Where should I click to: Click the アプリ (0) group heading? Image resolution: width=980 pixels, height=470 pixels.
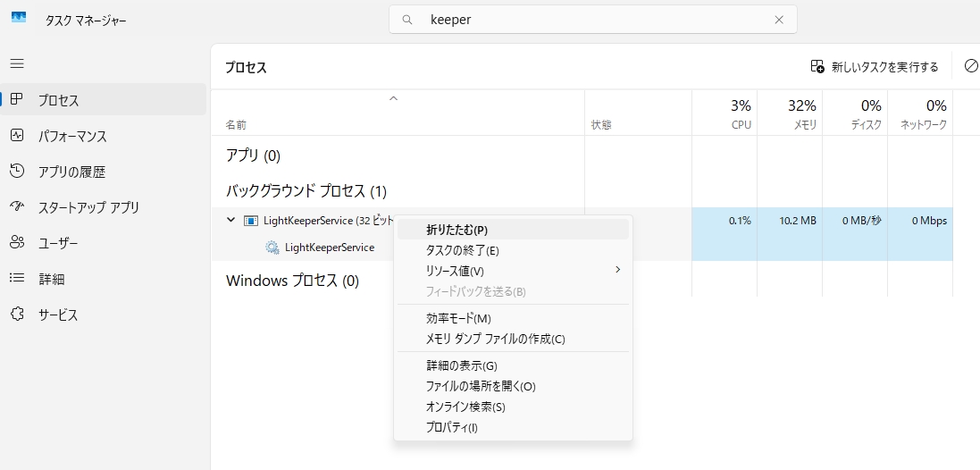pos(253,155)
